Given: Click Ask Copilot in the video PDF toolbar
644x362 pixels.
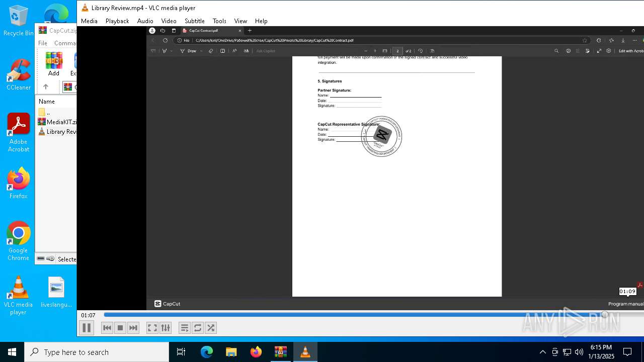Looking at the screenshot, I should pyautogui.click(x=266, y=51).
